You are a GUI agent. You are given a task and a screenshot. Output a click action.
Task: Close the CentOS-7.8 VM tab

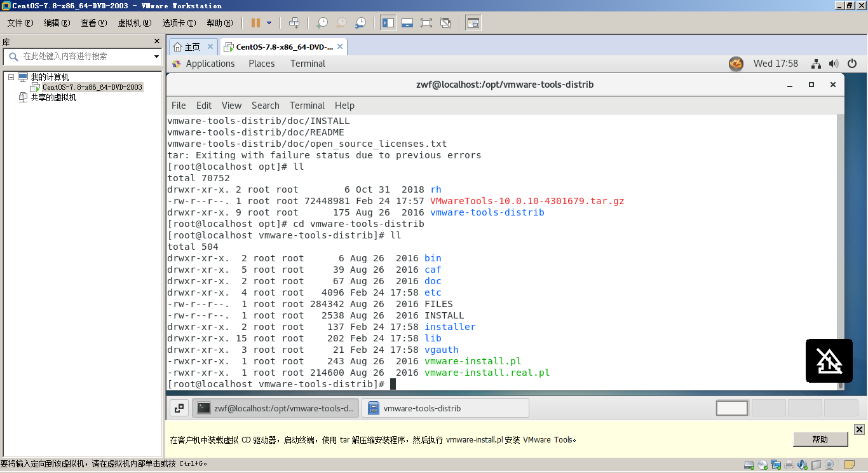point(340,46)
